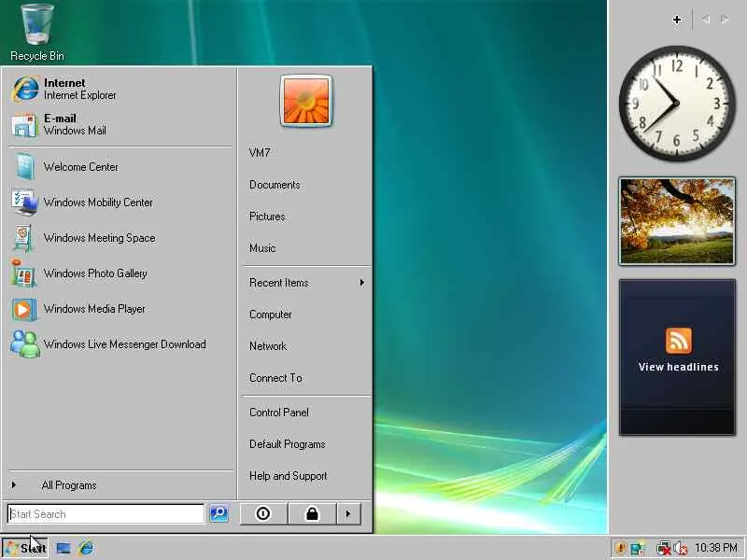The width and height of the screenshot is (747, 560).
Task: Open Documents from Start menu
Action: pos(306,185)
